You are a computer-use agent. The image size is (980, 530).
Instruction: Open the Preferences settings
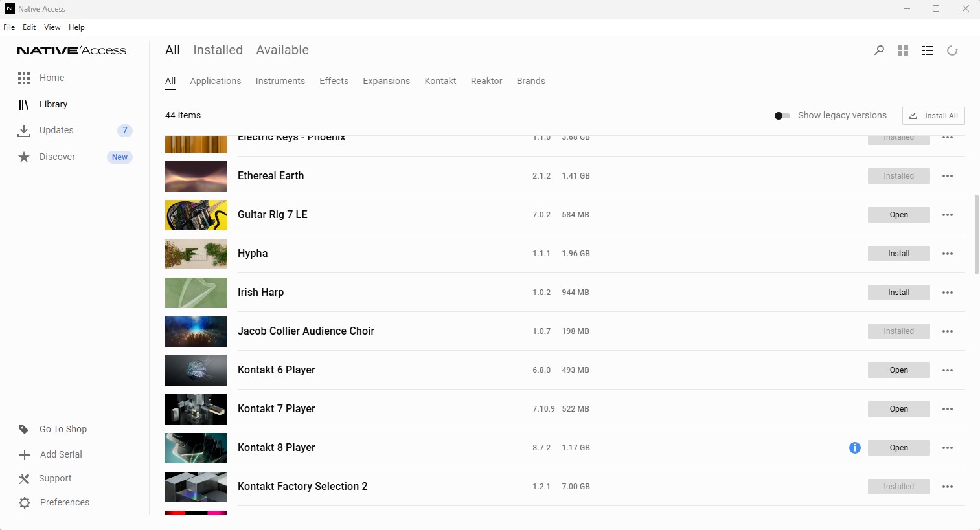pos(63,502)
